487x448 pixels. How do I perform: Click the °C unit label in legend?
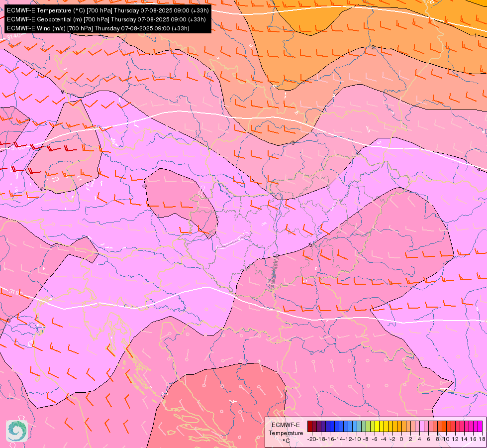point(287,441)
